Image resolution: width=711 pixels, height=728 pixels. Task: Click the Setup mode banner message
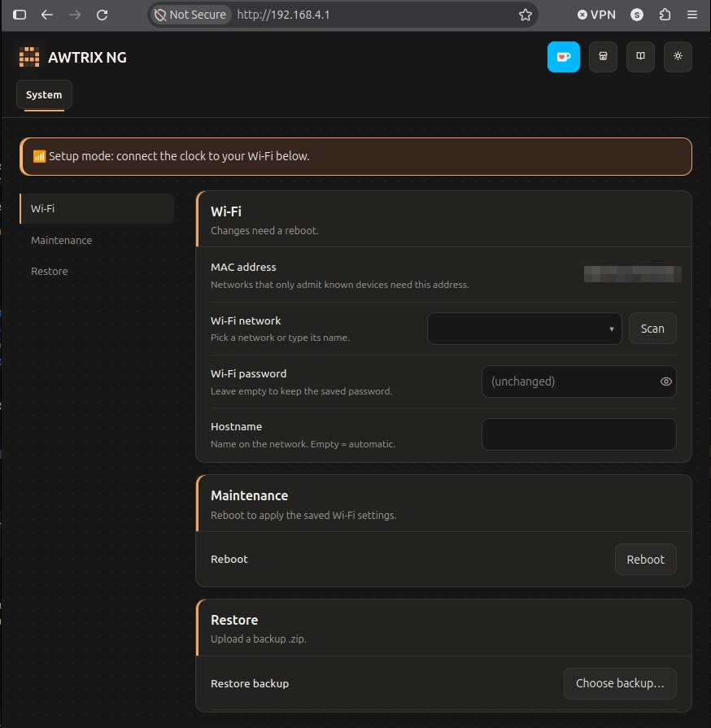click(355, 156)
